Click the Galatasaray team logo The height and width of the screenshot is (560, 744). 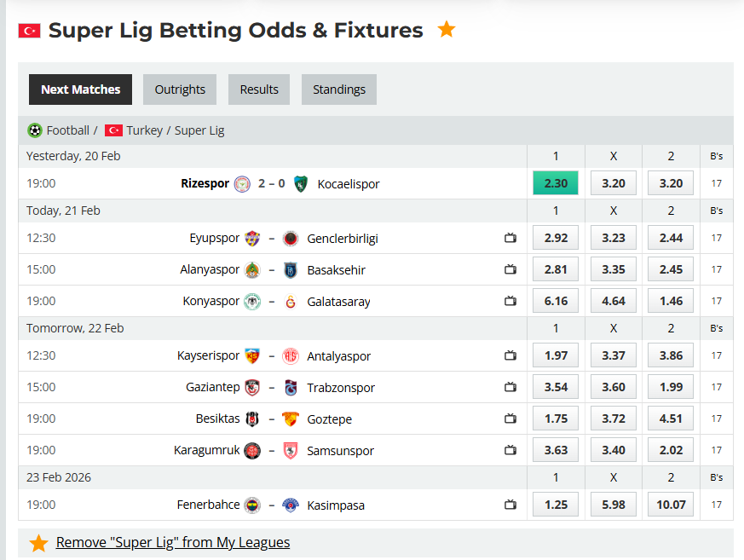289,300
